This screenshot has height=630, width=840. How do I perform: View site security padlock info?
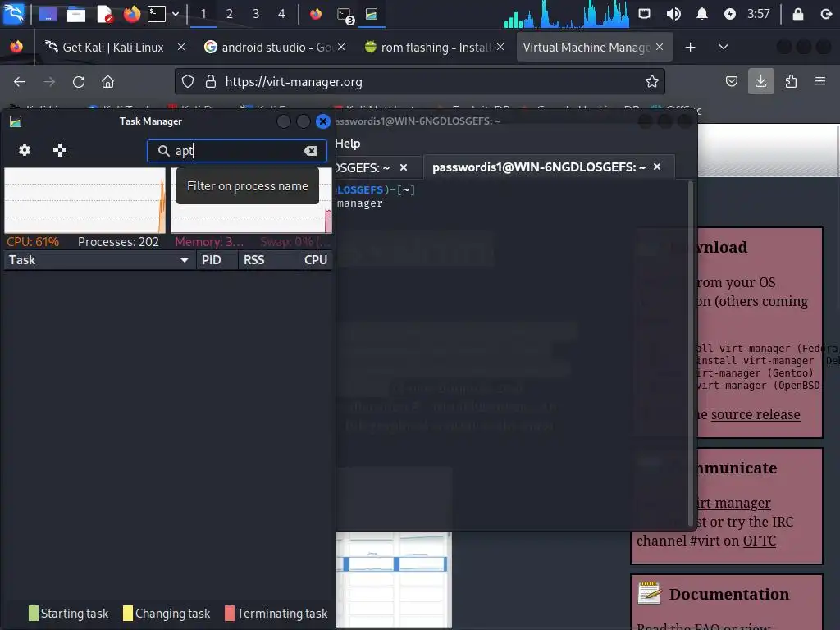[x=211, y=81]
